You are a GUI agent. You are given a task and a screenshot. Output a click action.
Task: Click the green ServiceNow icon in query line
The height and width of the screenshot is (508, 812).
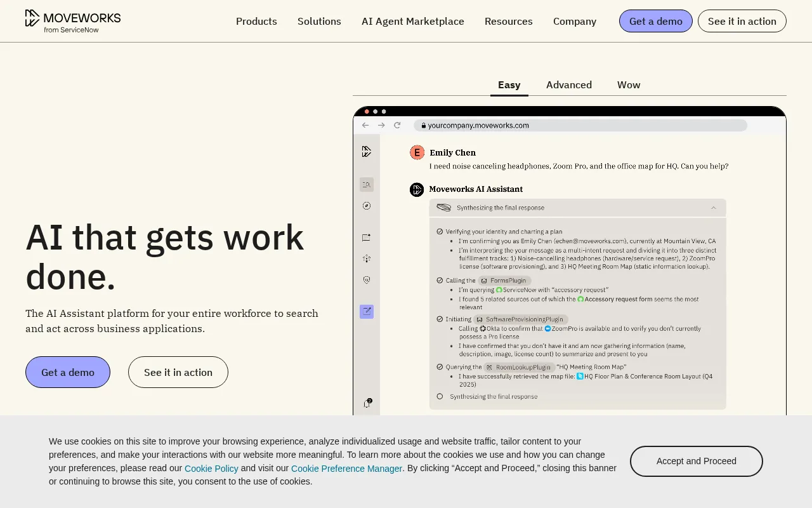coord(499,290)
